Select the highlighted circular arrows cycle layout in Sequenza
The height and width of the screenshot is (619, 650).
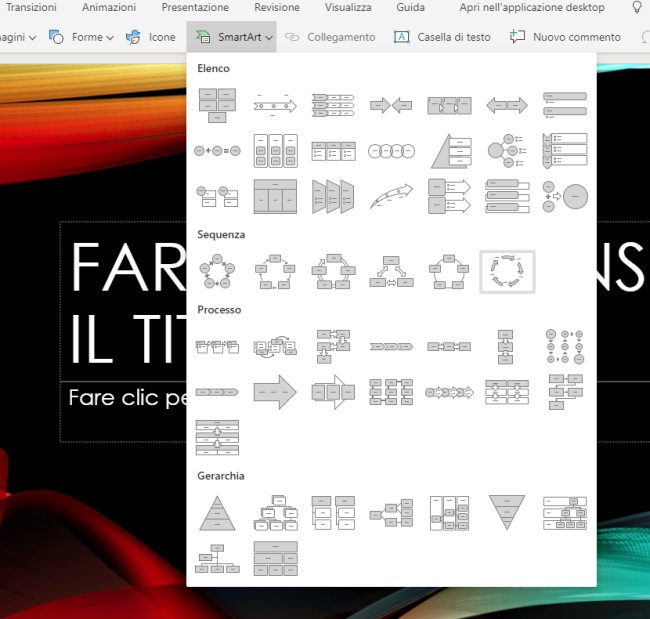[x=507, y=271]
